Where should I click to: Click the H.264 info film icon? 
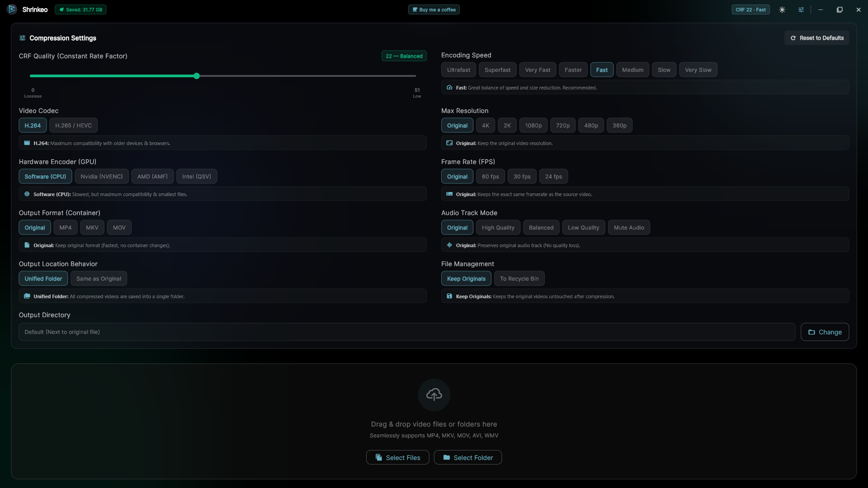point(27,143)
